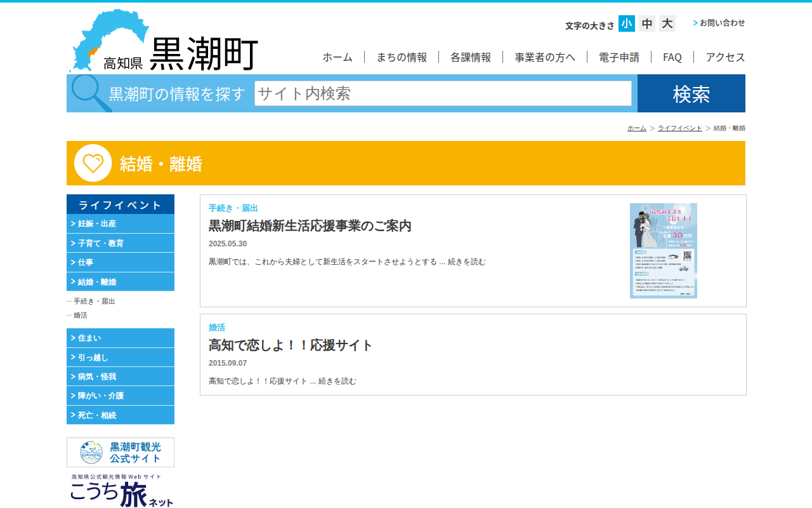
Task: Go to ホーム in the top navigation
Action: (x=337, y=57)
